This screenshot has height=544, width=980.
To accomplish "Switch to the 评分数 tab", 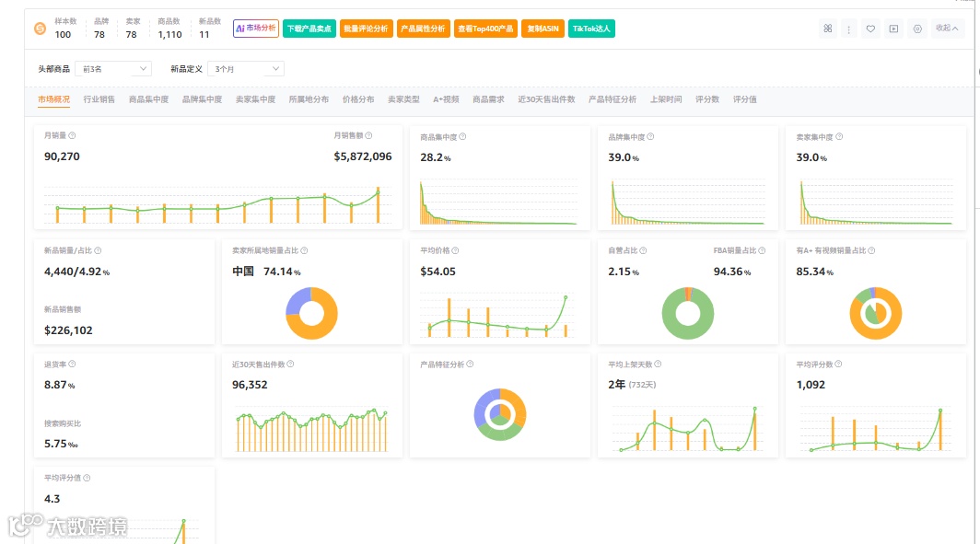I will [707, 99].
